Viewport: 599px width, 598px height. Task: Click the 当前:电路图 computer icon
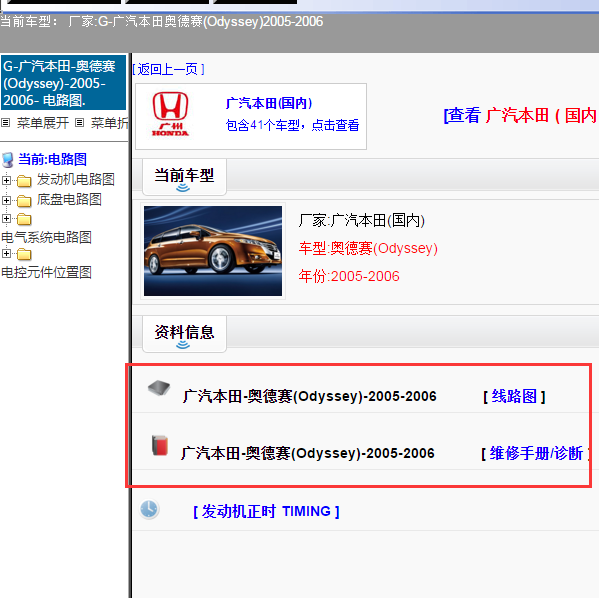pos(8,160)
